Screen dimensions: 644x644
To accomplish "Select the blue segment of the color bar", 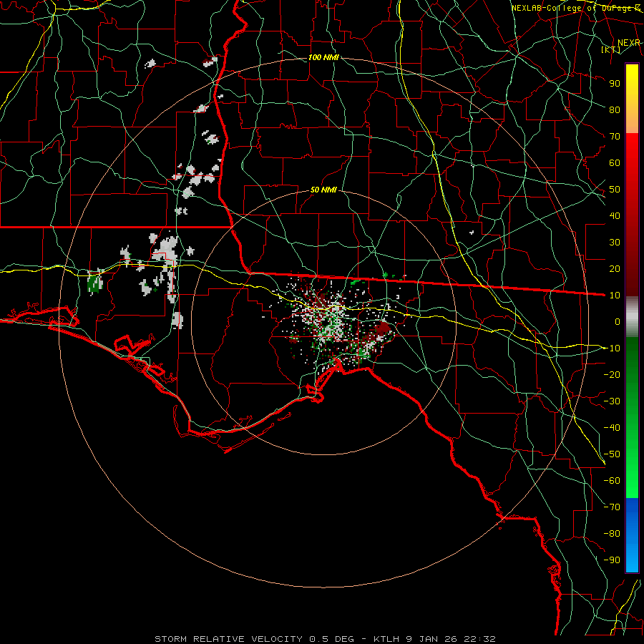I will click(x=632, y=535).
